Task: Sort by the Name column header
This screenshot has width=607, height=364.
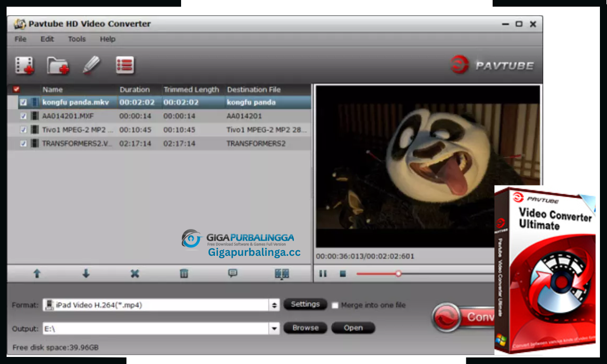Action: pos(53,89)
